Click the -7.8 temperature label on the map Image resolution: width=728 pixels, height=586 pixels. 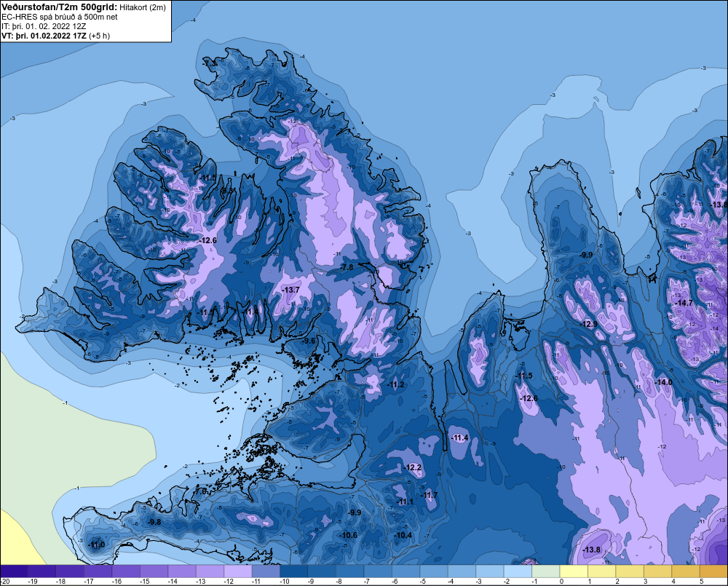pyautogui.click(x=347, y=267)
